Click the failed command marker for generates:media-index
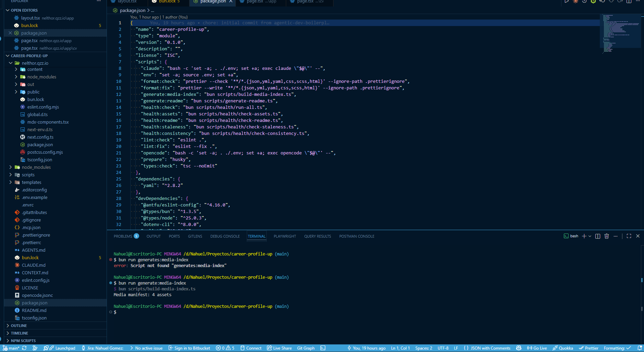 [111, 260]
